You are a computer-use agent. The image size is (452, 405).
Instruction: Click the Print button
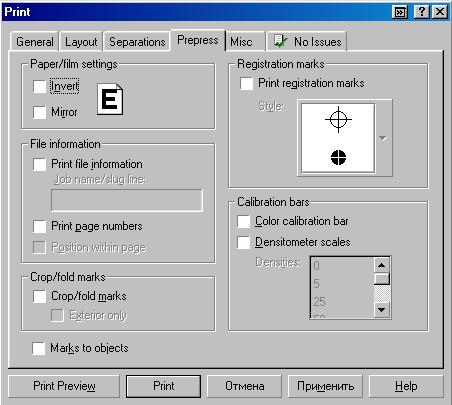(163, 386)
